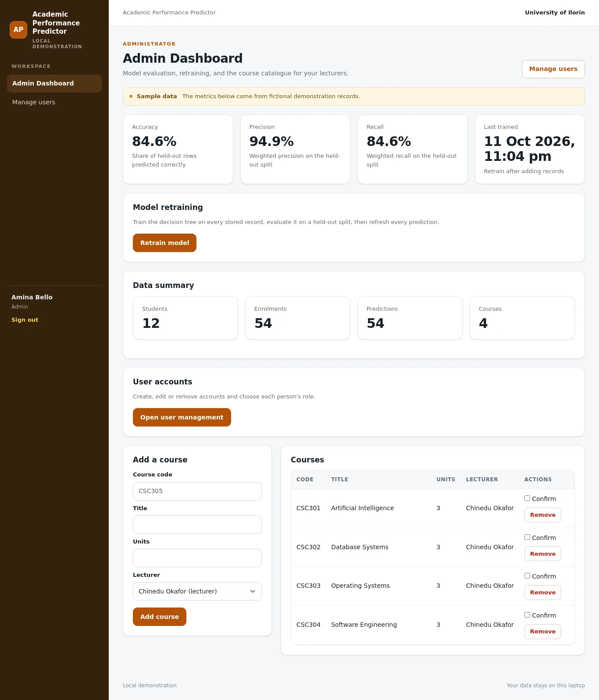Sign out of Amina Bello's account
The height and width of the screenshot is (700, 599).
25,320
